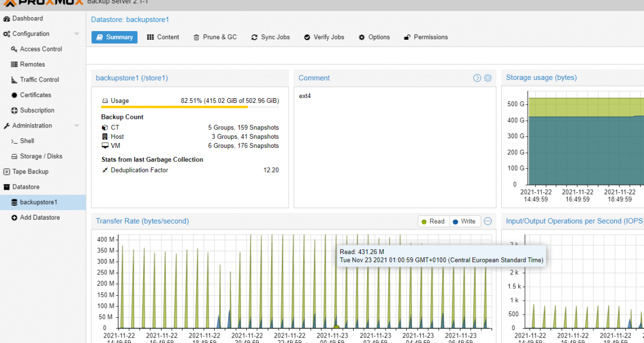The width and height of the screenshot is (644, 343).
Task: Toggle the Write series in Transfer Rate legend
Action: tap(465, 221)
